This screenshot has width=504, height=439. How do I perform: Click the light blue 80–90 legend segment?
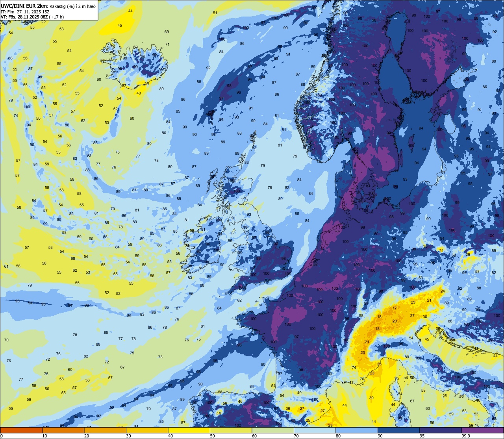(x=357, y=430)
